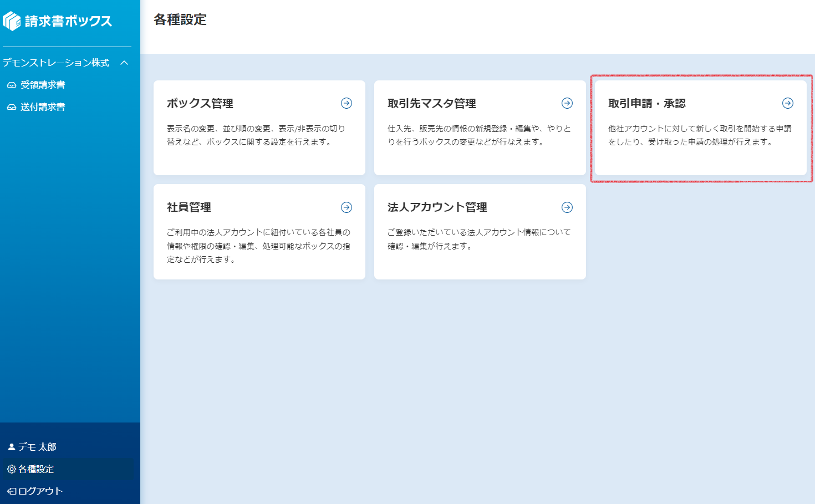Select the 社員管理 card title
This screenshot has width=815, height=504.
[x=189, y=207]
